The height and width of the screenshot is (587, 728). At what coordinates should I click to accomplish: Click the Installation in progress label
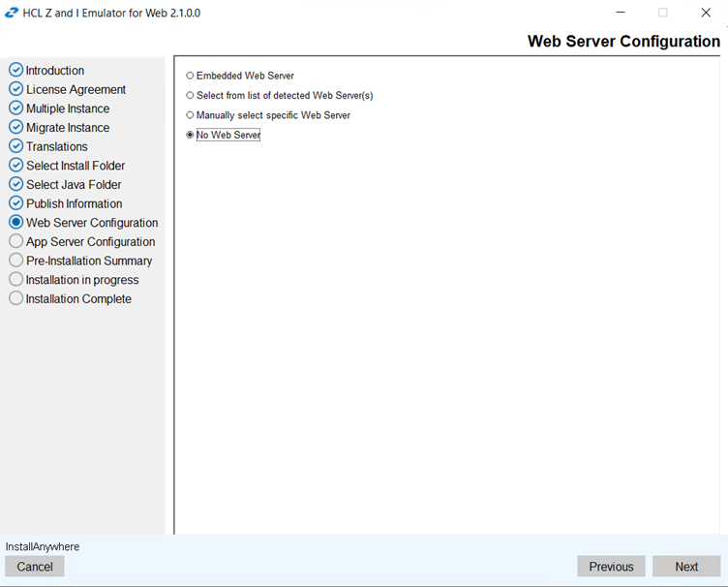point(82,280)
